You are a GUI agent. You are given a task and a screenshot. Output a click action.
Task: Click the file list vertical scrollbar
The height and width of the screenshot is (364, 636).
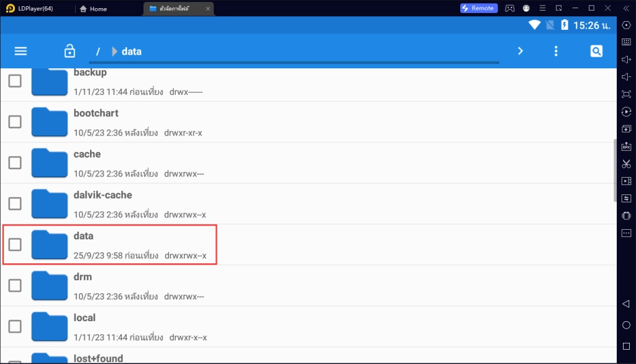tap(615, 170)
